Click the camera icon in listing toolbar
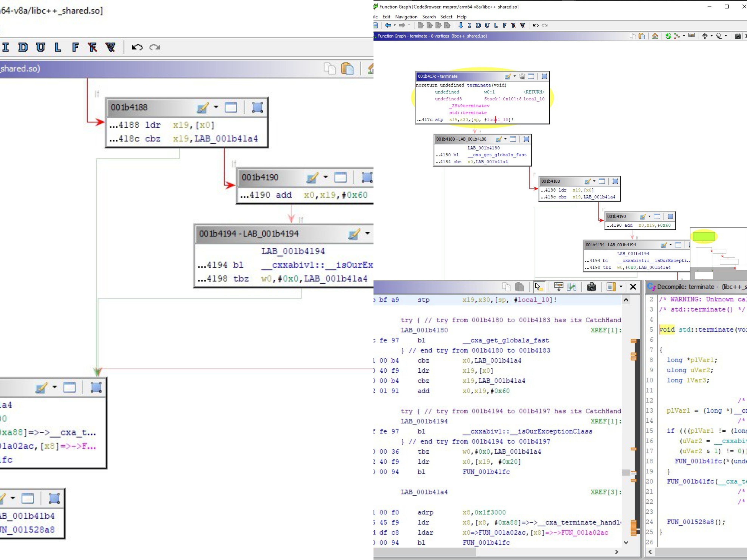Viewport: 747px width, 560px height. pyautogui.click(x=591, y=287)
